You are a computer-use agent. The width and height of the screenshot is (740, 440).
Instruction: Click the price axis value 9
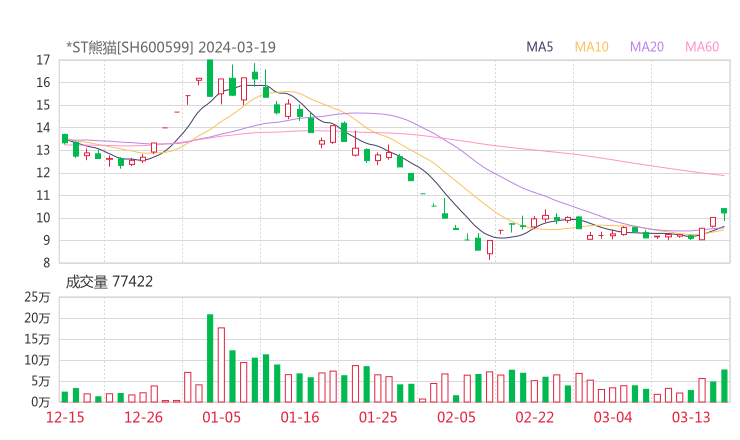tap(46, 240)
